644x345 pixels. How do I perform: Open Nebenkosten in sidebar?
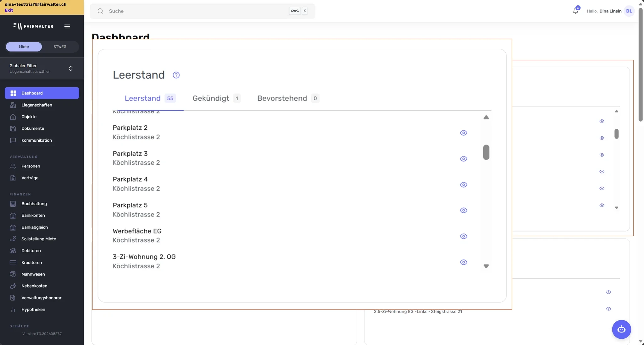pyautogui.click(x=42, y=286)
